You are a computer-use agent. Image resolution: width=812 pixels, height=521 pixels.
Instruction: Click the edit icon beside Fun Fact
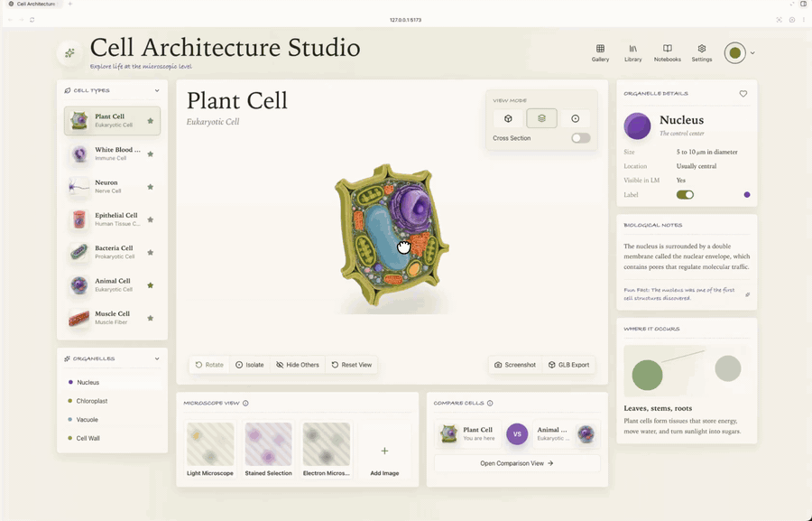pyautogui.click(x=747, y=294)
